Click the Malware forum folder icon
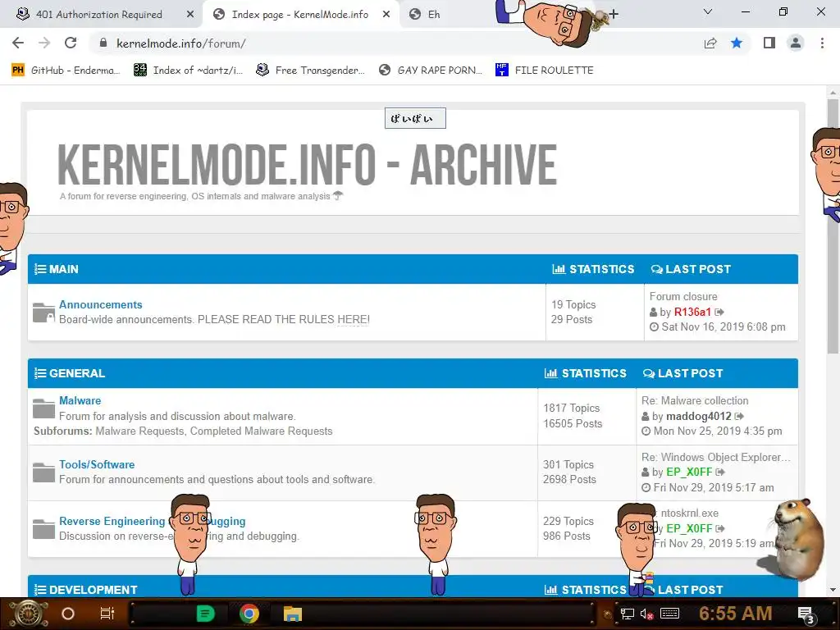 pyautogui.click(x=44, y=409)
